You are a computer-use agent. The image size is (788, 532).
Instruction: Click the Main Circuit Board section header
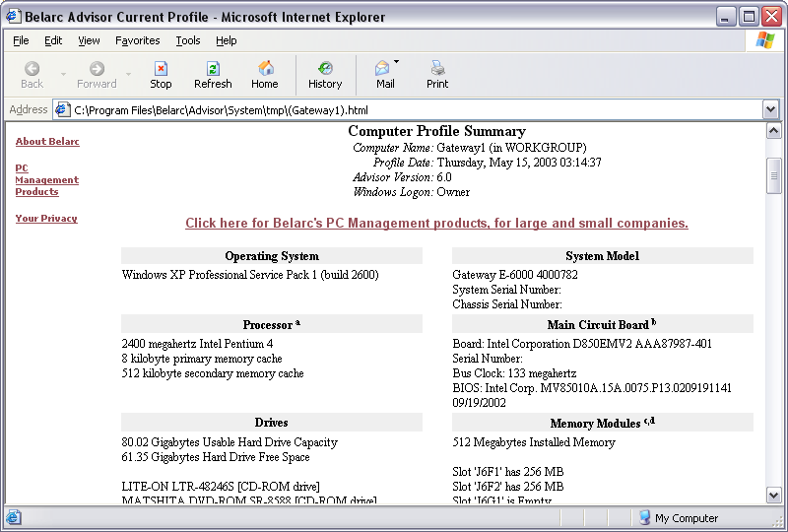click(603, 324)
